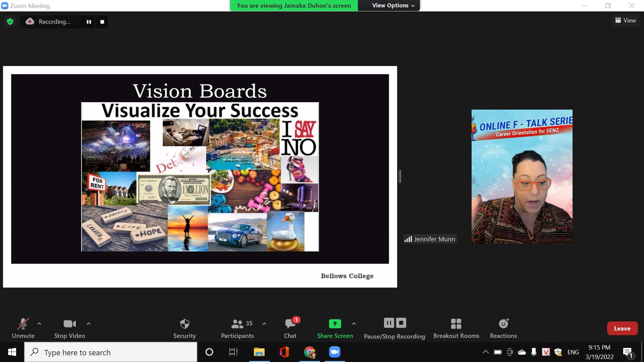Expand video options arrow beside Stop Video

pos(89,324)
